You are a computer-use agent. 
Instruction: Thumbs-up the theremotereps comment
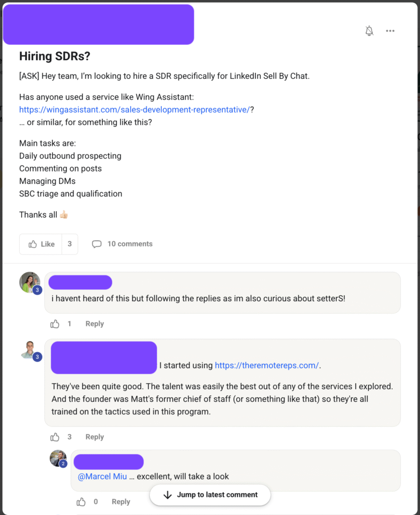coord(55,437)
